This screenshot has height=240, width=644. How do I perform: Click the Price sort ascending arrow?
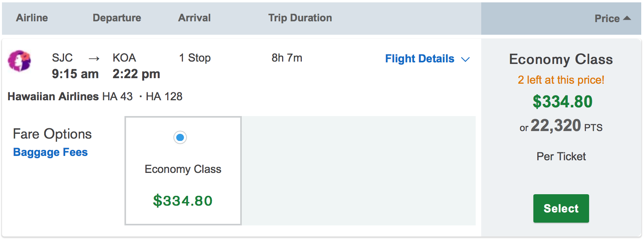click(627, 18)
